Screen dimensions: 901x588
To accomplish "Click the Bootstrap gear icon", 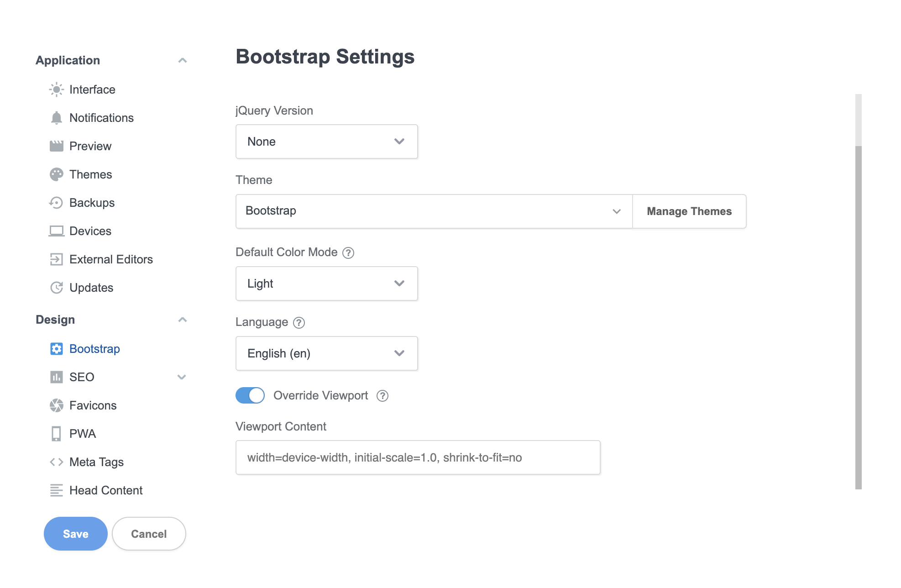I will point(56,349).
